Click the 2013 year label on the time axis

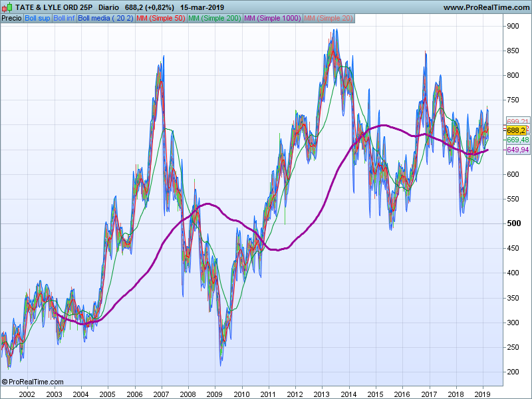click(x=322, y=394)
